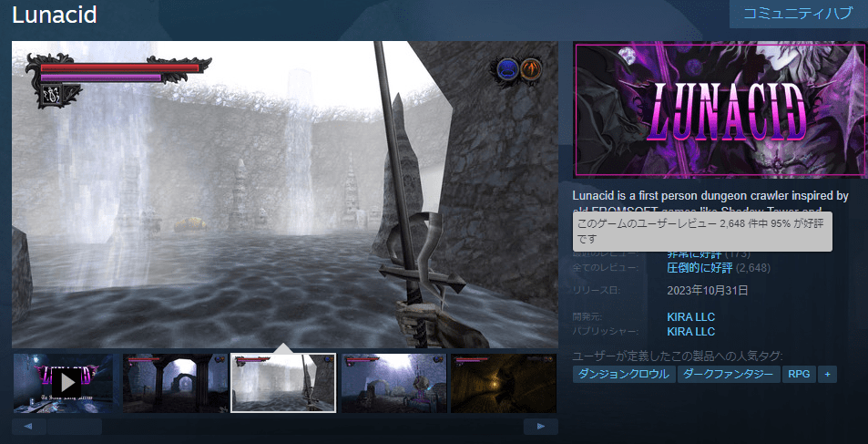Select the ダークファンタジー tag
Screen dimensions: 868x444
[x=729, y=374]
